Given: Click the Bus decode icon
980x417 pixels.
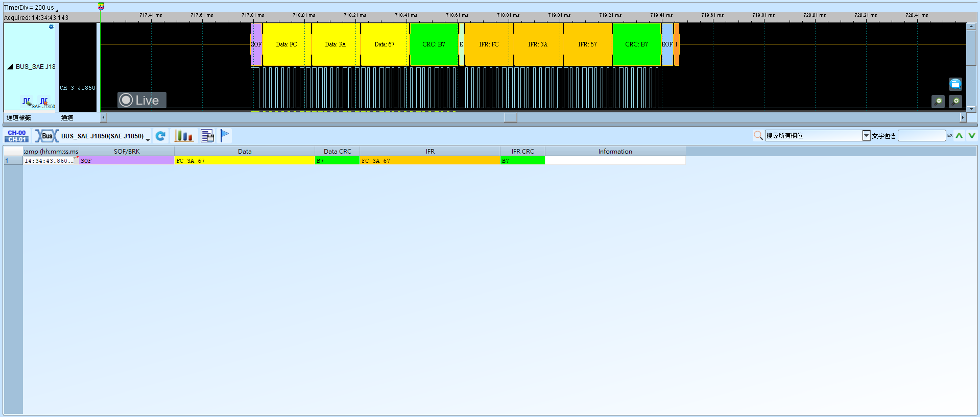Looking at the screenshot, I should pyautogui.click(x=46, y=136).
